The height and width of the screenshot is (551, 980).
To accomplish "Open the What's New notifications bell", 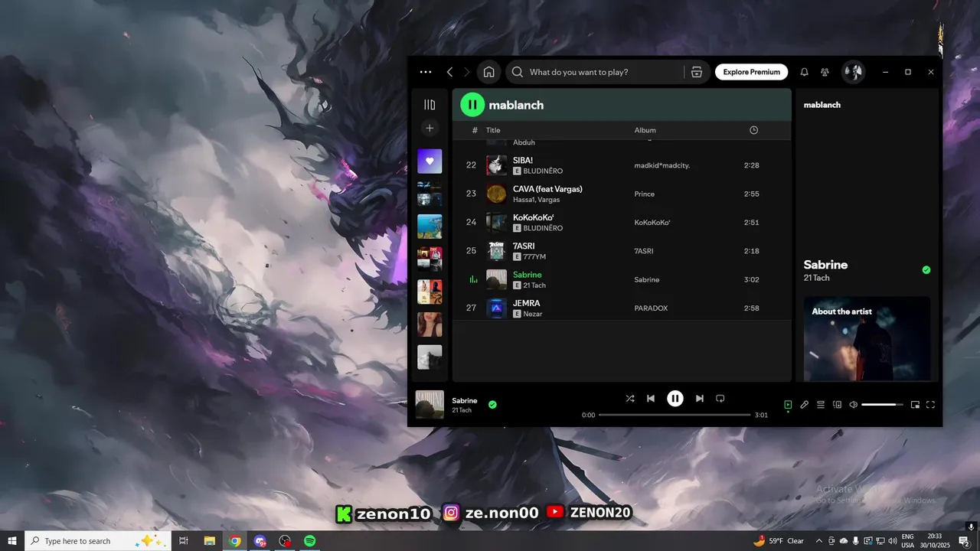I will (x=804, y=72).
